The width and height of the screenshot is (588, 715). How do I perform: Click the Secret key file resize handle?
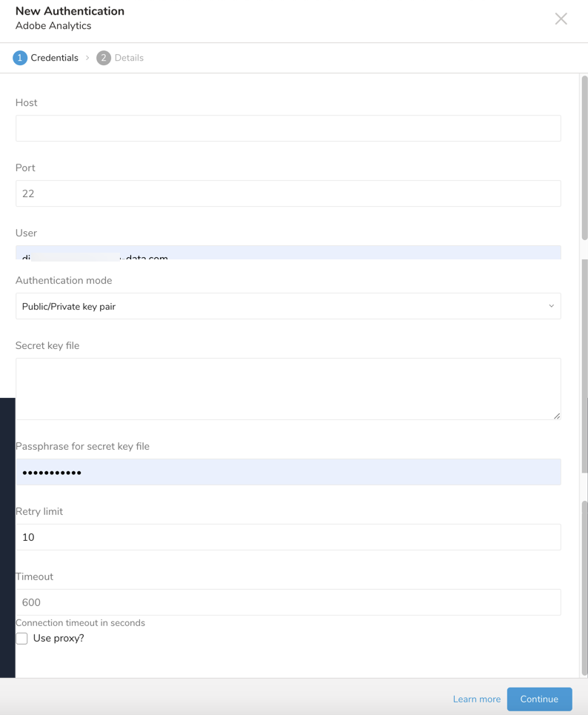[557, 416]
